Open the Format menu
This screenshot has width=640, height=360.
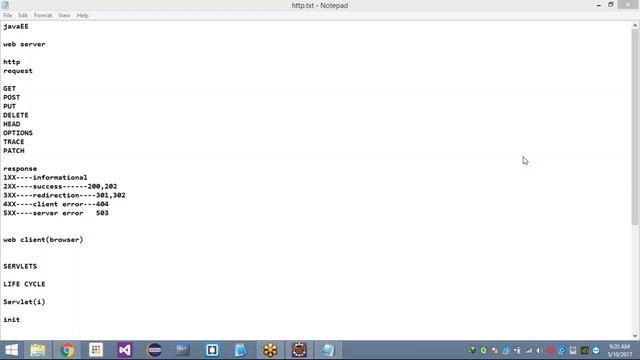coord(43,16)
